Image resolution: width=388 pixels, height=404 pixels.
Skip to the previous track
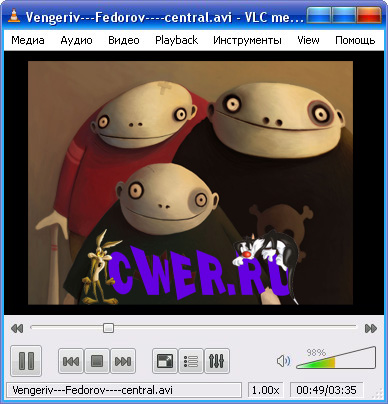point(71,361)
